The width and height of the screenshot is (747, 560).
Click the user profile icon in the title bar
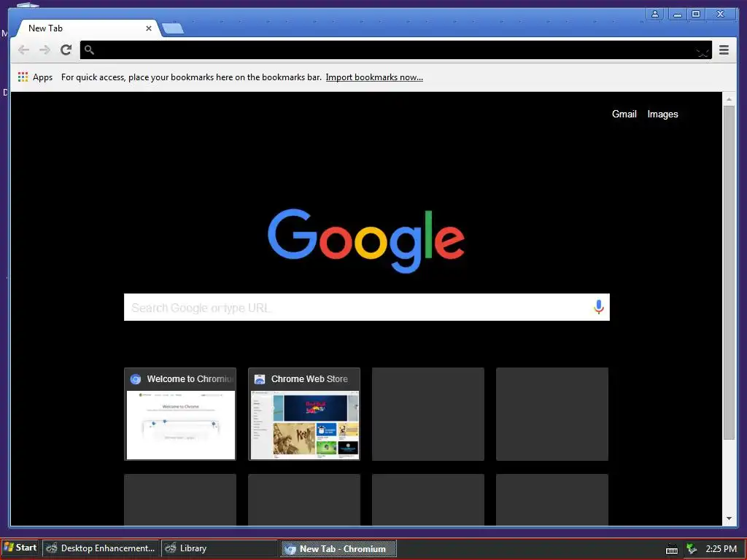point(655,14)
